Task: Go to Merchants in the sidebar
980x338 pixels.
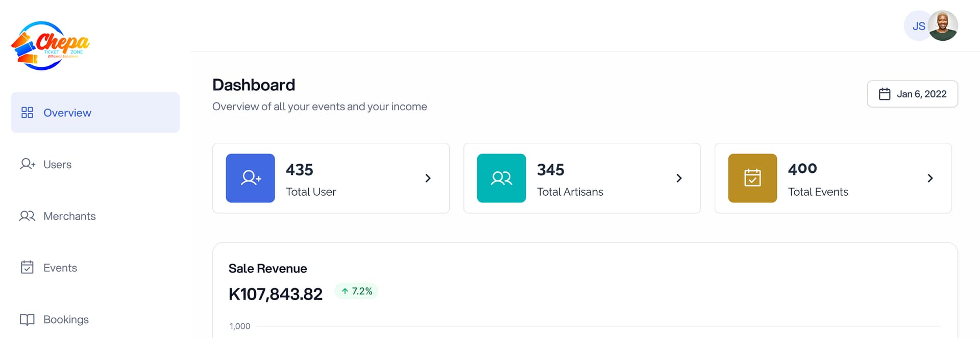Action: [x=69, y=216]
